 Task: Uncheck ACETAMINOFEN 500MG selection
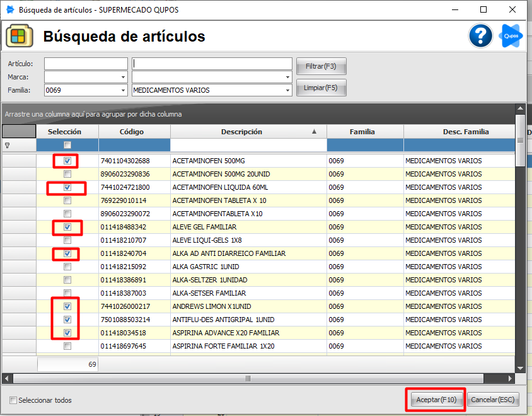(67, 161)
